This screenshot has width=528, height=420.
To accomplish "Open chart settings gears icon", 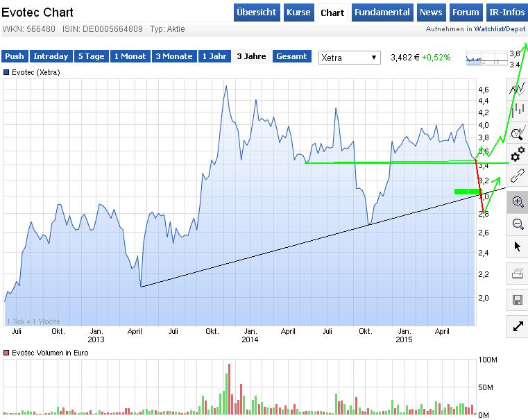I will point(517,155).
